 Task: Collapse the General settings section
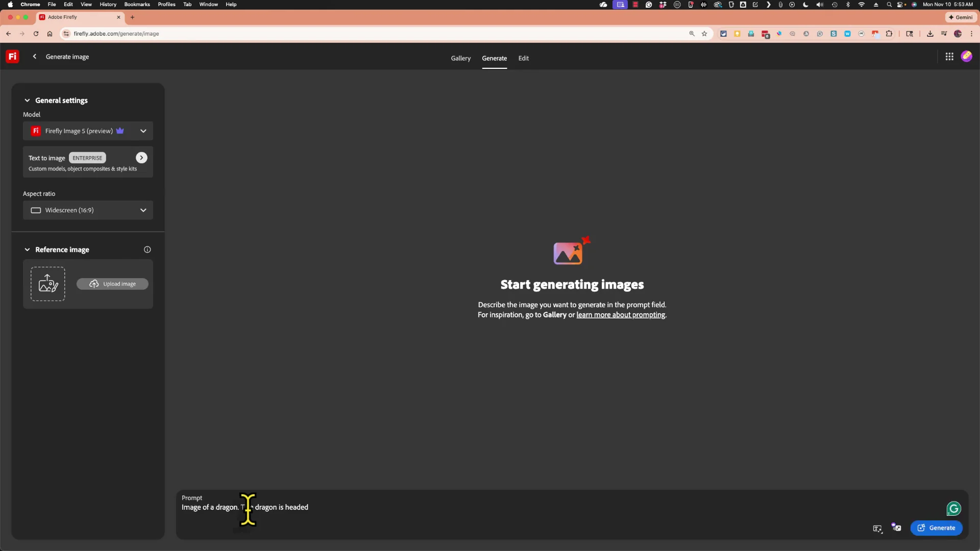(27, 101)
